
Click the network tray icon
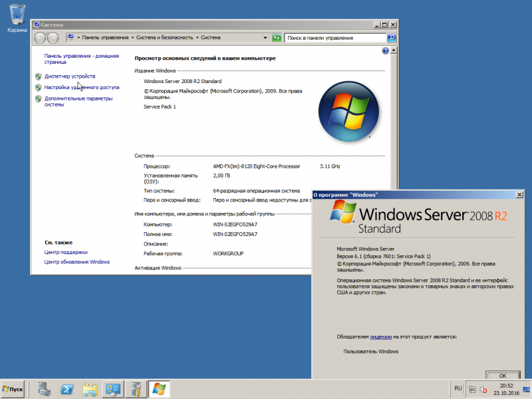point(472,390)
